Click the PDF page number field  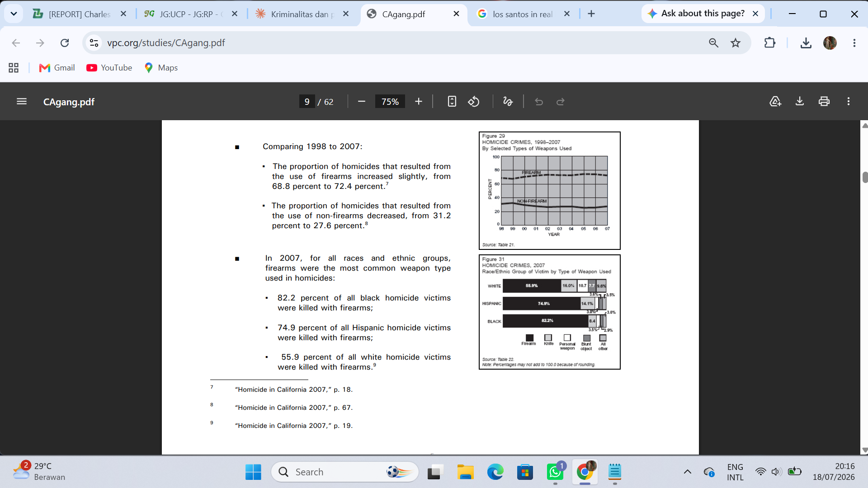pos(307,102)
